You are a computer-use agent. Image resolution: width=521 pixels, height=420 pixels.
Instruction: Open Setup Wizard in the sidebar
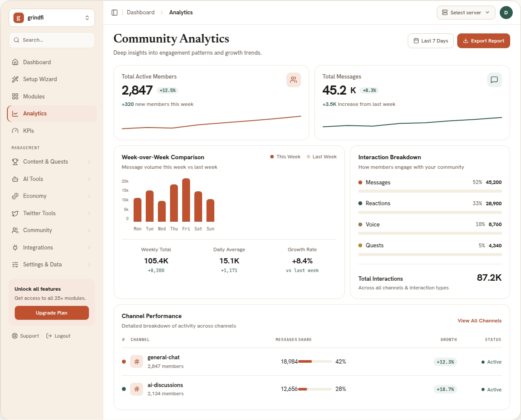[52, 79]
